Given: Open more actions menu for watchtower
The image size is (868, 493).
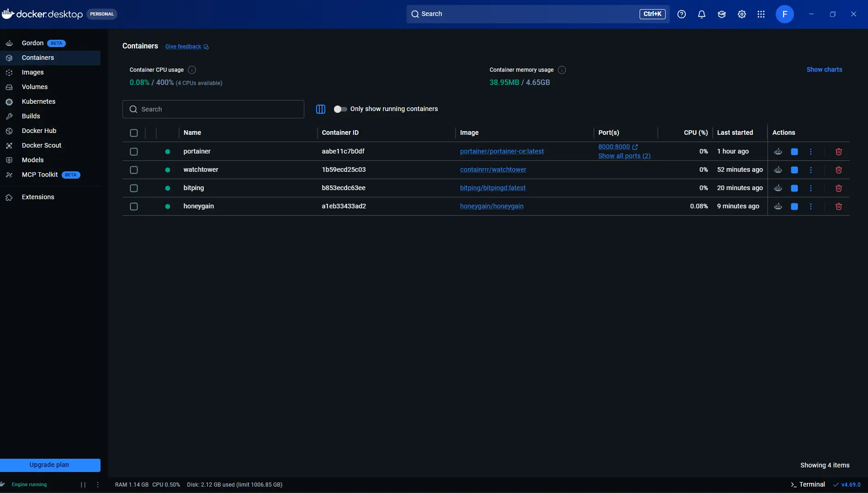Looking at the screenshot, I should coord(811,170).
